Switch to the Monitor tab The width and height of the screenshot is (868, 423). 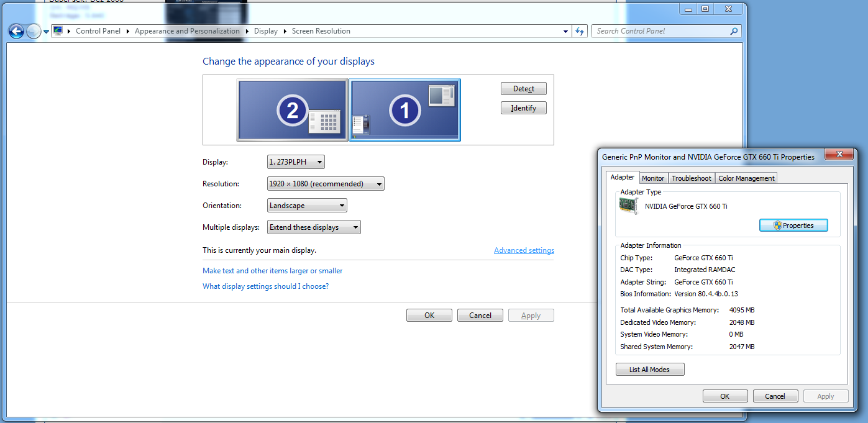pos(654,178)
